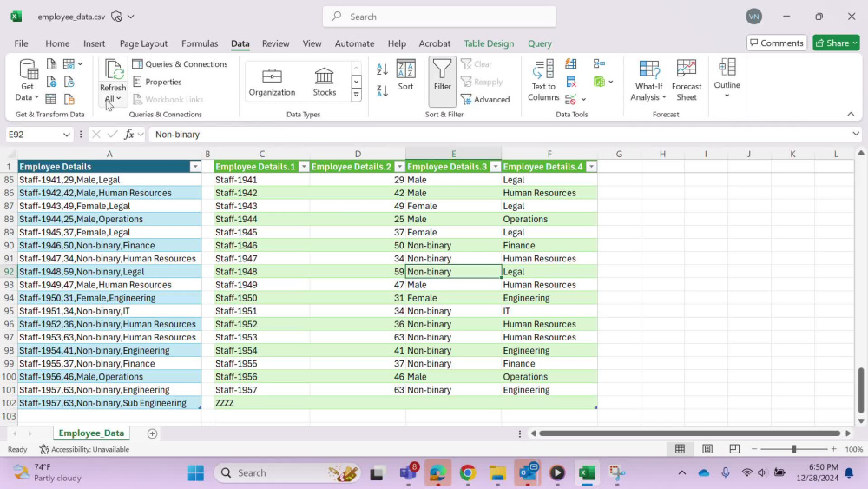Open Data Validation icon
Viewport: 868px width, 489px height.
pyautogui.click(x=571, y=100)
